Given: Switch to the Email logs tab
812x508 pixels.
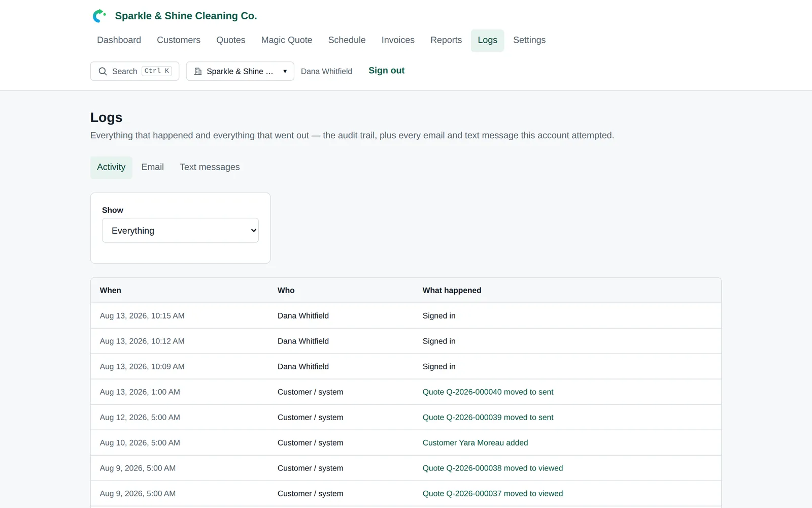Looking at the screenshot, I should coord(152,167).
